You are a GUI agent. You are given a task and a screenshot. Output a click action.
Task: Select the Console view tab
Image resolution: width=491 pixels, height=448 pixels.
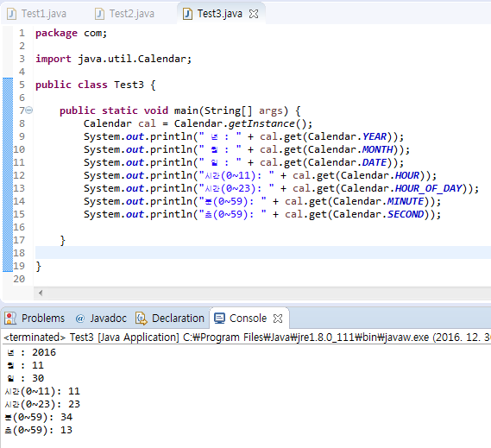pos(248,319)
